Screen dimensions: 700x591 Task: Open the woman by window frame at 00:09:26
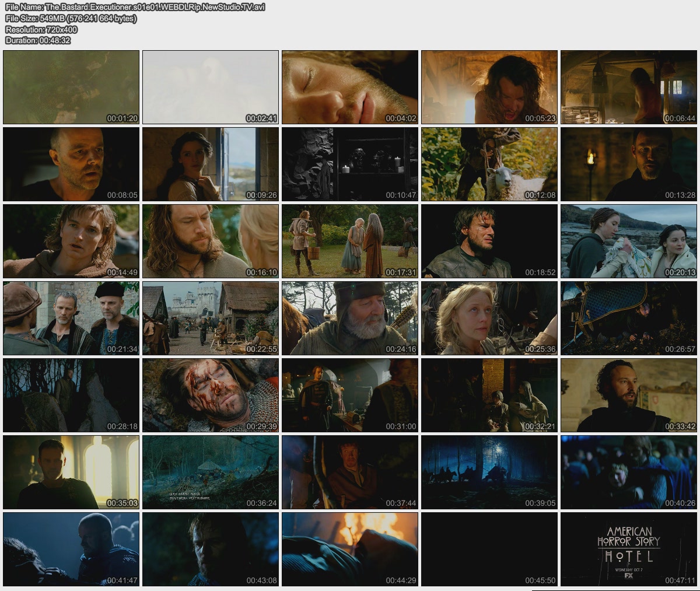coord(211,164)
